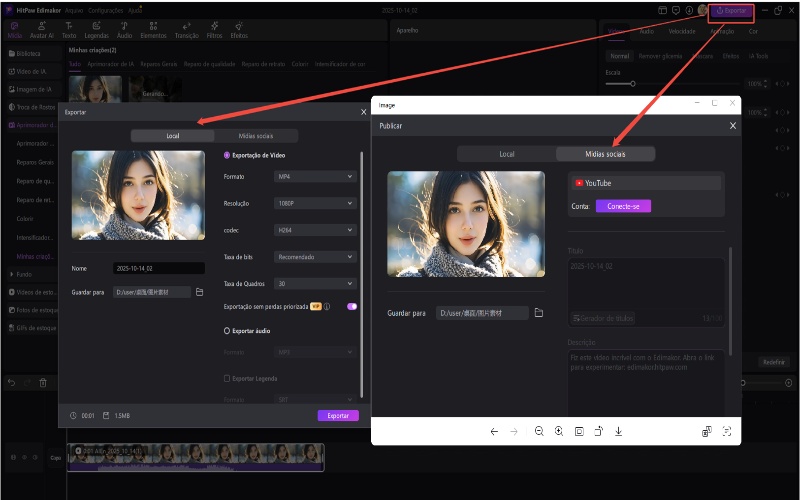Check the Exportar Legenda checkbox
The image size is (800, 500).
click(227, 379)
